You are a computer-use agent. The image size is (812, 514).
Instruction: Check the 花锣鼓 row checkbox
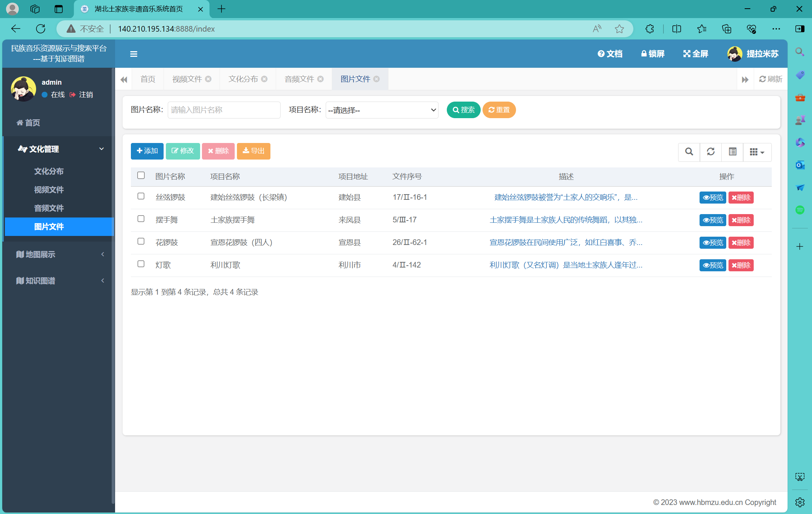141,242
